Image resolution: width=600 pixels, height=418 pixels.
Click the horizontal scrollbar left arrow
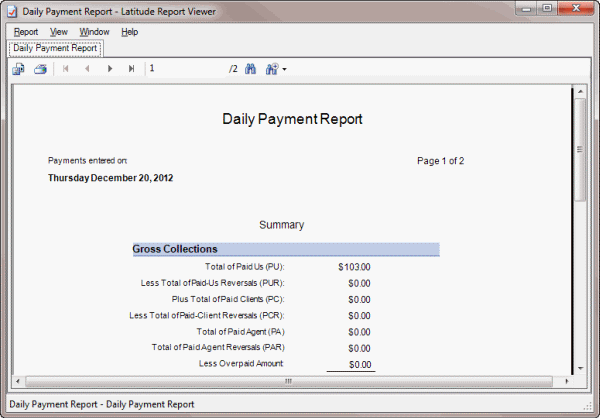pos(20,381)
